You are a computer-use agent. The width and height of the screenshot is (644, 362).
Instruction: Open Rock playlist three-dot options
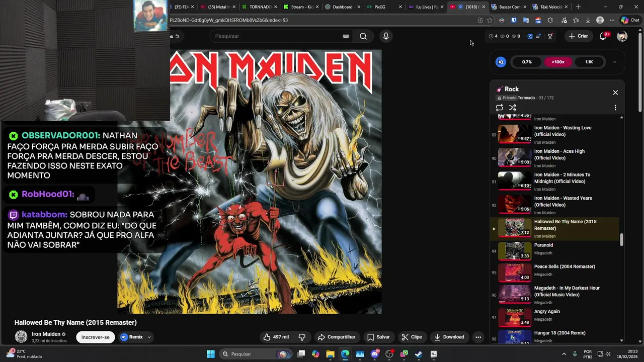pyautogui.click(x=615, y=108)
